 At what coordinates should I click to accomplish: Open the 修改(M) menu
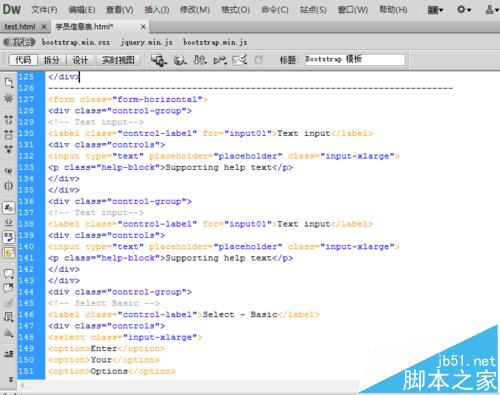pyautogui.click(x=195, y=10)
